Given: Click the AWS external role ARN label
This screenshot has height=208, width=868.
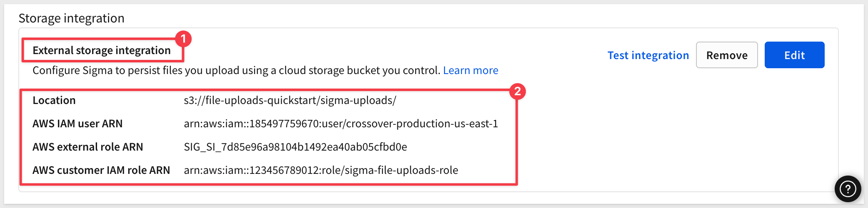Looking at the screenshot, I should 88,147.
